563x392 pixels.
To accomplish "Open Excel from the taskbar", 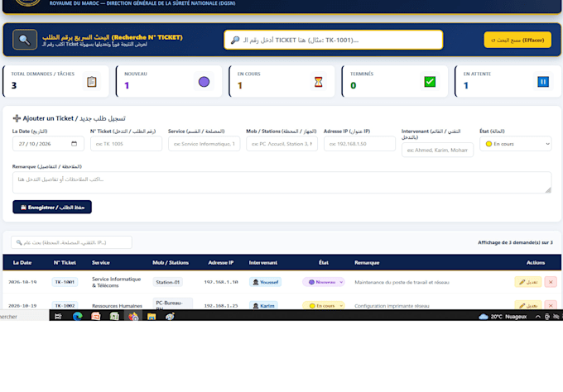I will [114, 316].
